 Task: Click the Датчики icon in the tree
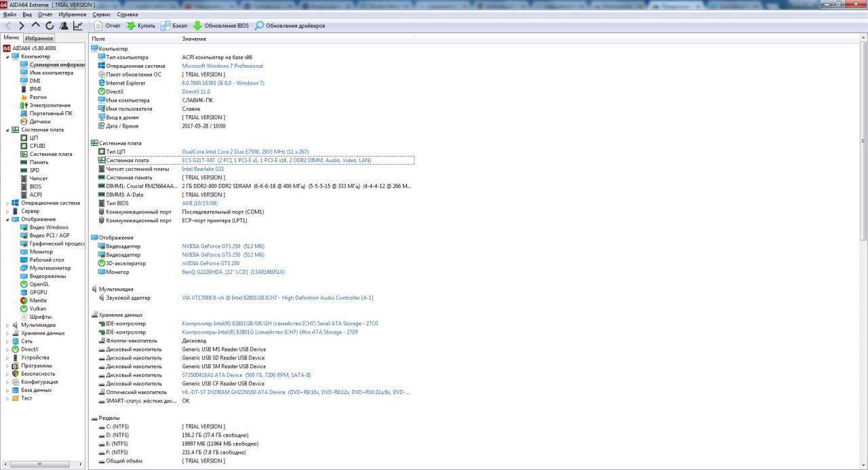[x=24, y=121]
